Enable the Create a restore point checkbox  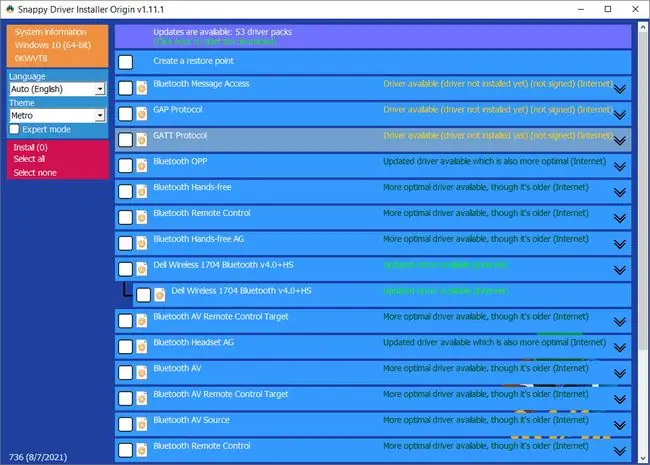(125, 62)
